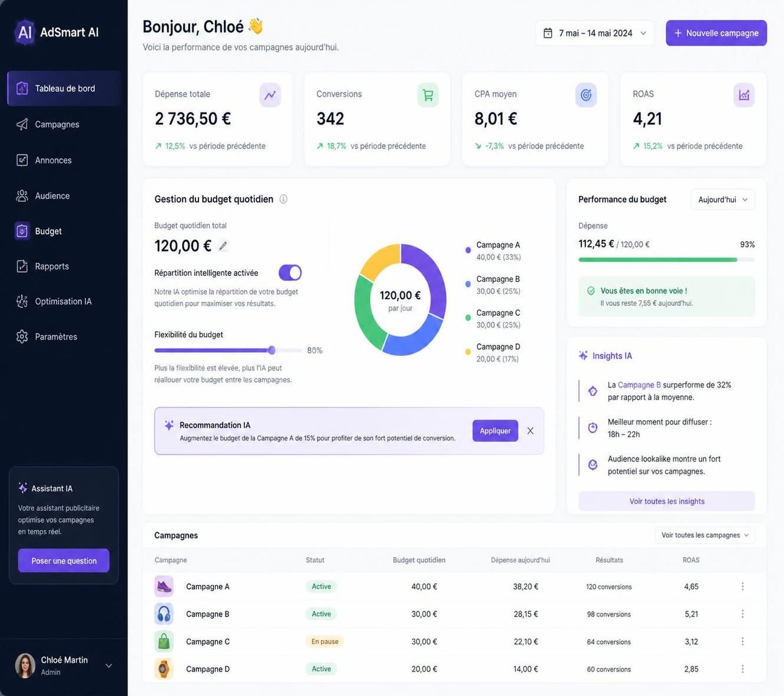Viewport: 784px width, 696px height.
Task: Click info icon next to Gestion du budget quotidien
Action: (283, 199)
